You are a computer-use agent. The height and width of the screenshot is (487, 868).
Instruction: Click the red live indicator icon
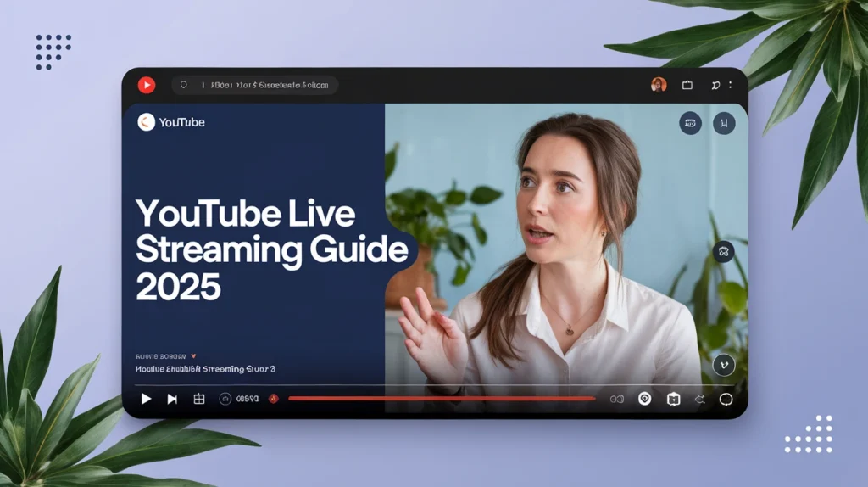click(274, 399)
